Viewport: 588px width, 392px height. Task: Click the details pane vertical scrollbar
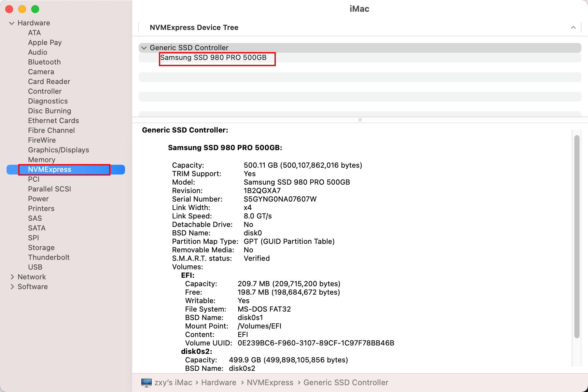[577, 237]
